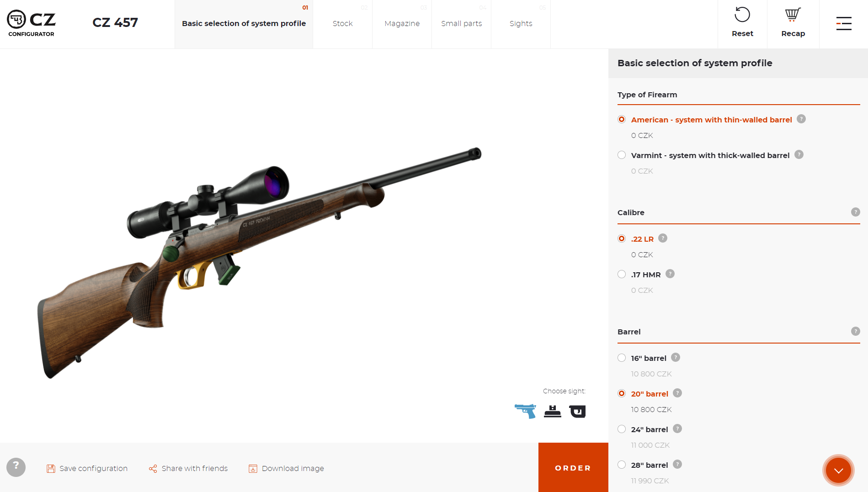Show help for the Barrel section
Viewport: 868px width, 492px height.
856,331
